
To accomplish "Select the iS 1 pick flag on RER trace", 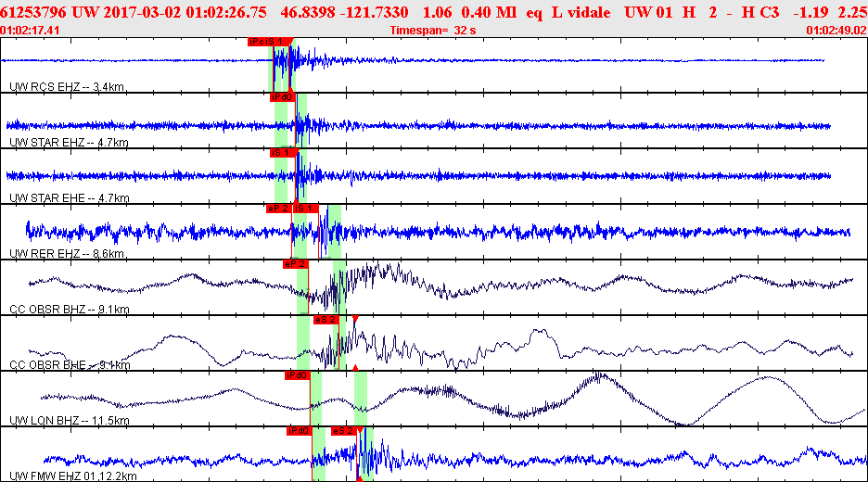I will 305,209.
